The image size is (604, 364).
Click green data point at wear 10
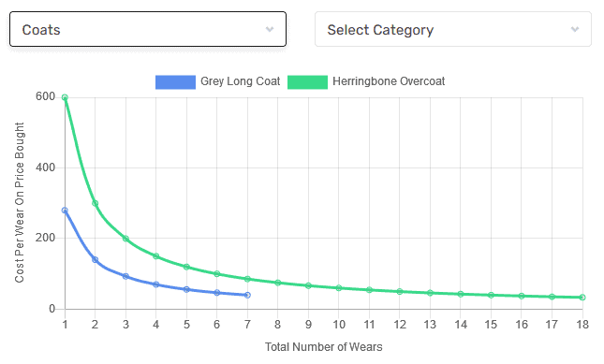click(x=339, y=288)
